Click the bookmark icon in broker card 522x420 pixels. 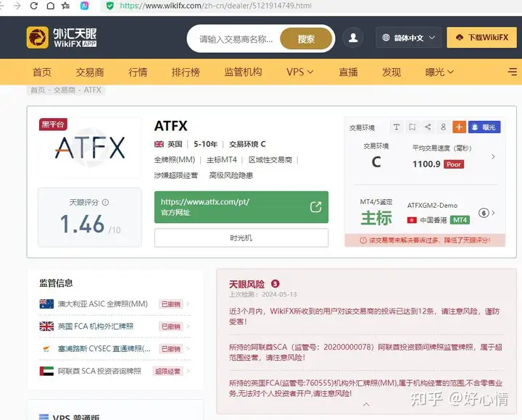412,127
